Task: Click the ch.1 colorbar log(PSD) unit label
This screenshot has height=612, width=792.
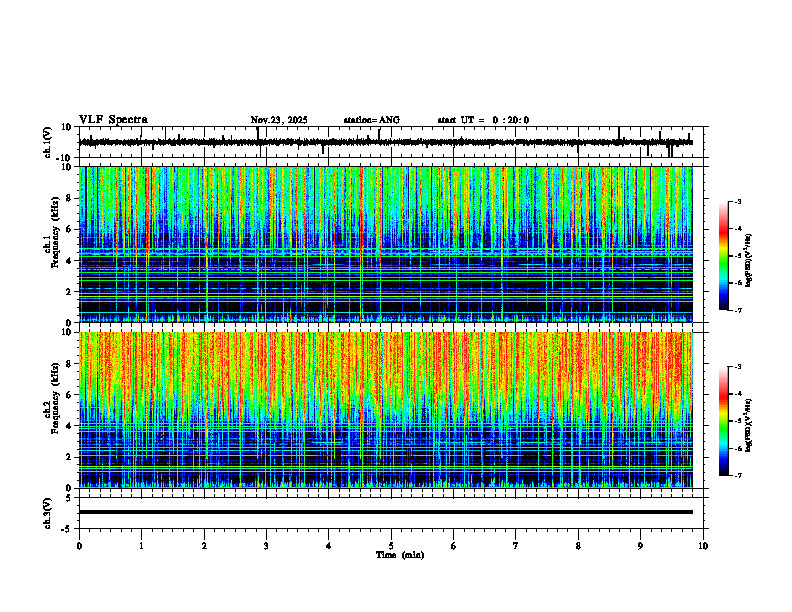Action: point(749,260)
